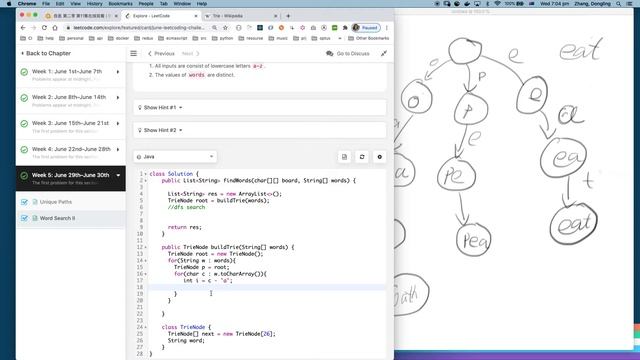Screen dimensions: 640x360
Task: Click the Week 3 completed check icon
Action: (24, 124)
